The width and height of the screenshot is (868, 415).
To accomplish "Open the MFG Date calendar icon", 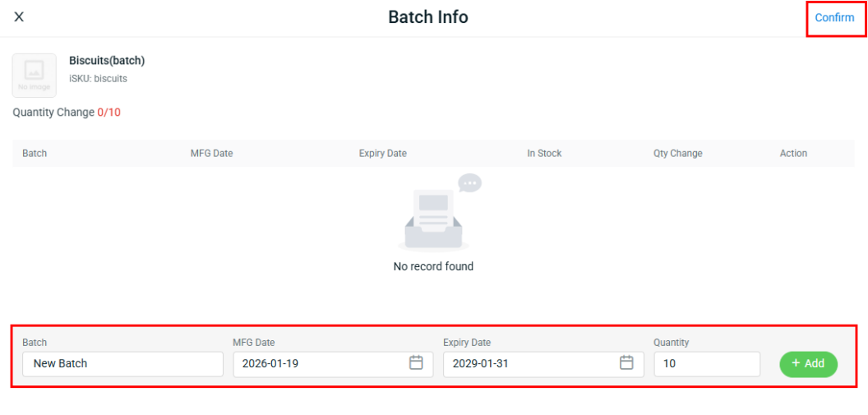I will click(x=416, y=363).
